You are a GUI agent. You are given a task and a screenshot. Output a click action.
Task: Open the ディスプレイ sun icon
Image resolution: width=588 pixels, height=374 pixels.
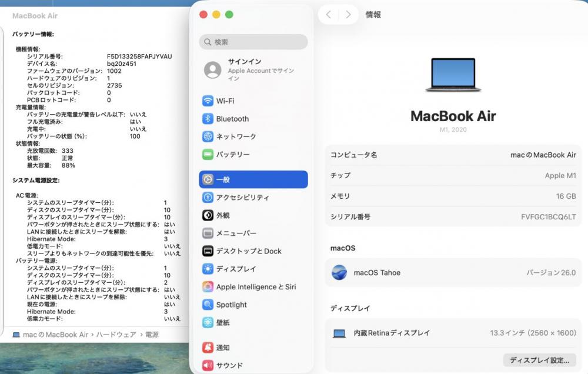click(x=208, y=269)
